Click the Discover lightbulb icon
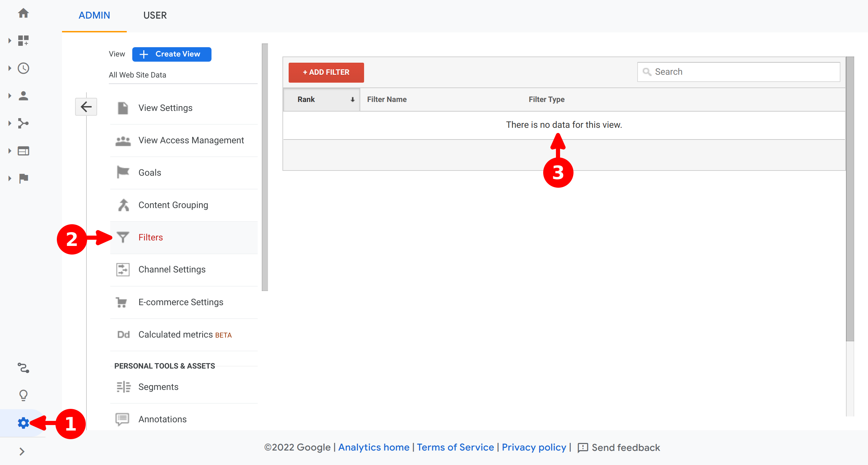 click(23, 395)
